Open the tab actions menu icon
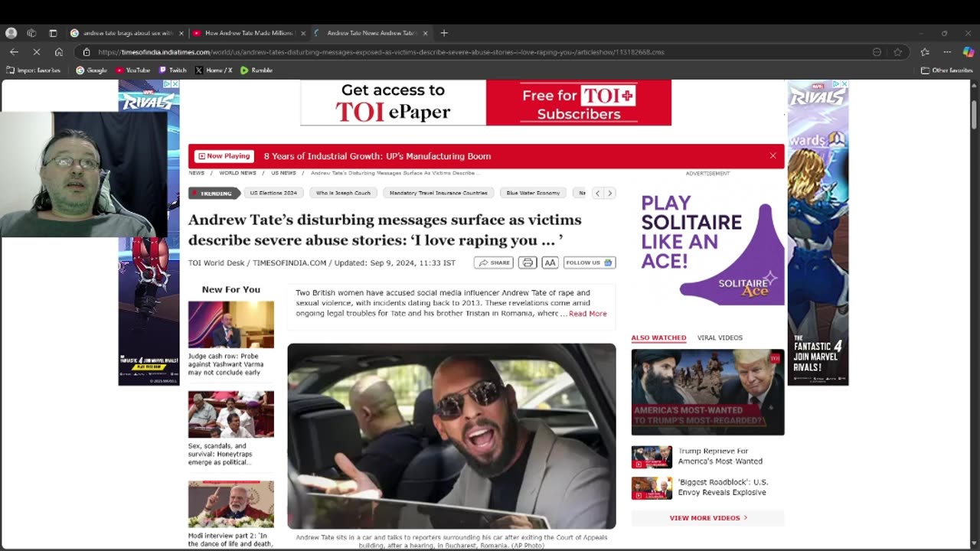 point(53,33)
